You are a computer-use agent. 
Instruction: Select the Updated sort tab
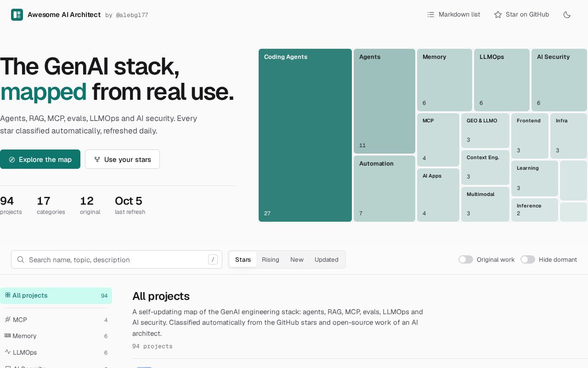(x=327, y=259)
